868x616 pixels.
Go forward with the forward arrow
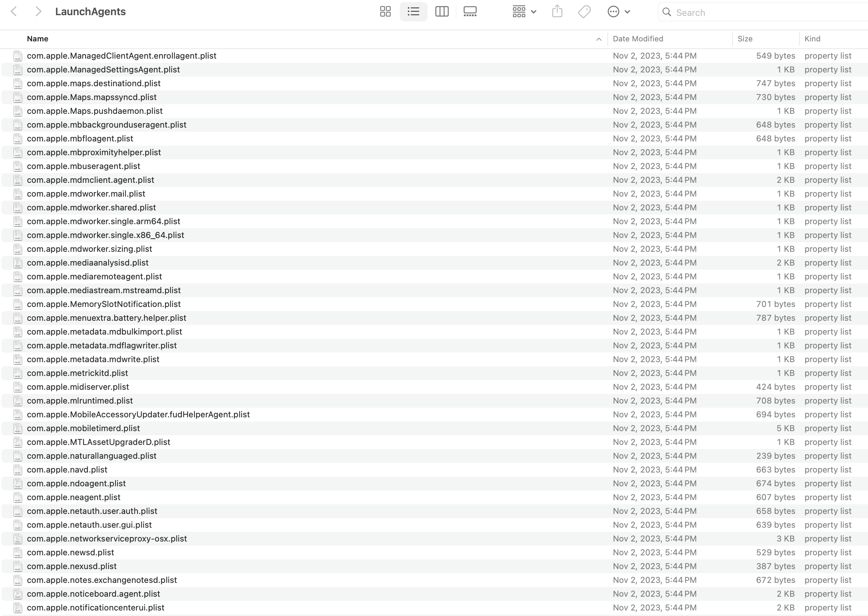(38, 12)
